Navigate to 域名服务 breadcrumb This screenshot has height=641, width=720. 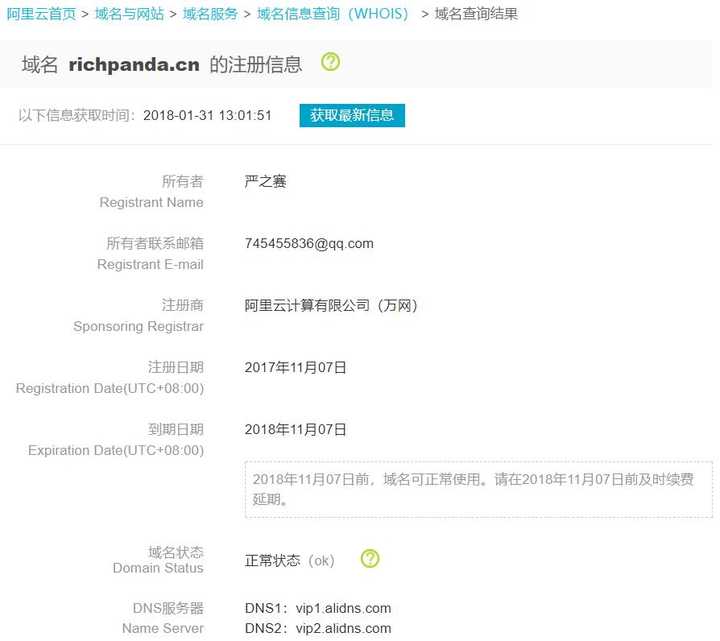[x=210, y=14]
